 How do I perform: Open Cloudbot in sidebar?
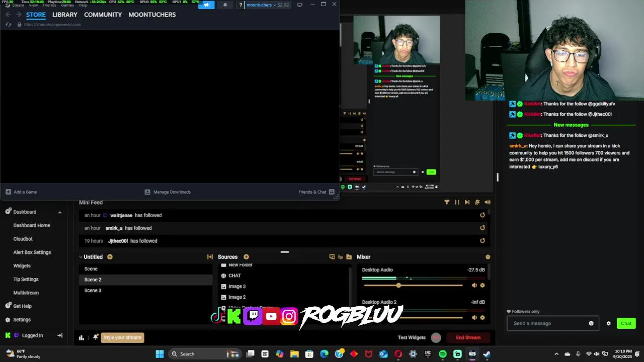[x=23, y=239]
